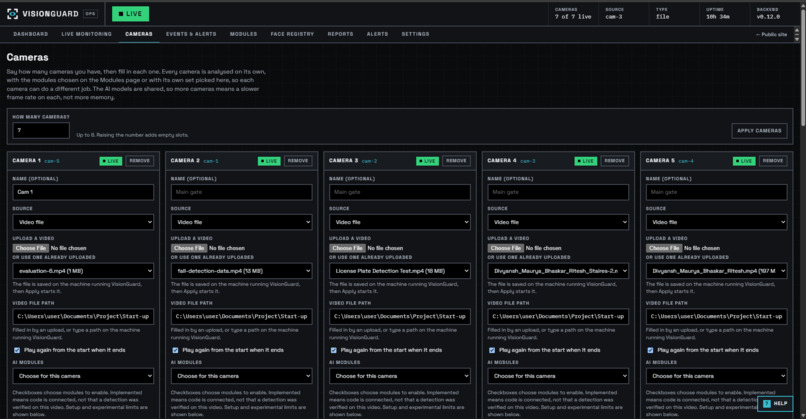Viewport: 806px width, 419px height.
Task: Open Camera 5 Source dropdown
Action: 716,222
